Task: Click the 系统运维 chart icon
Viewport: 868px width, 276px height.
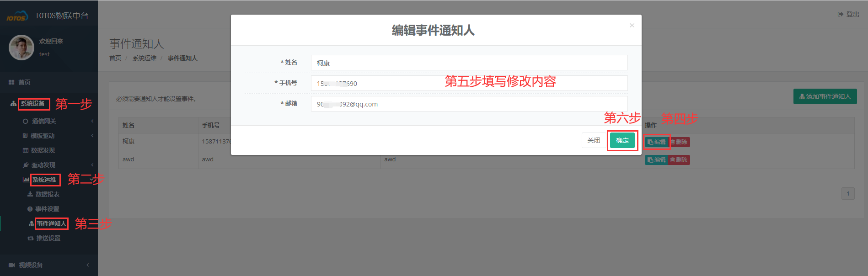Action: 26,180
